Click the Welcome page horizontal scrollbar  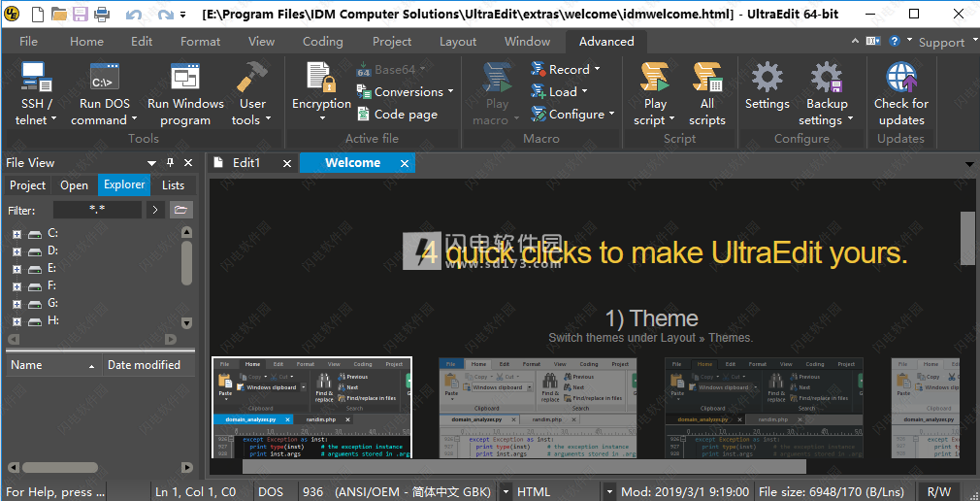[x=524, y=467]
